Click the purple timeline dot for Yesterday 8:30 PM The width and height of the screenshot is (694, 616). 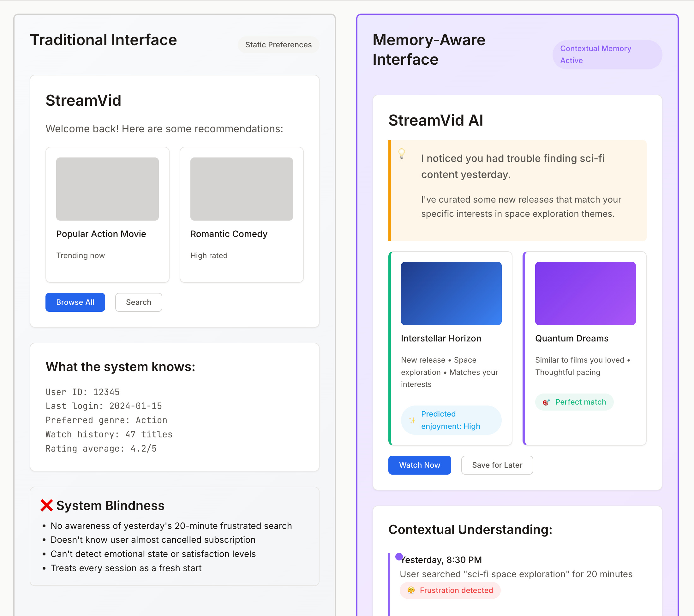[399, 557]
